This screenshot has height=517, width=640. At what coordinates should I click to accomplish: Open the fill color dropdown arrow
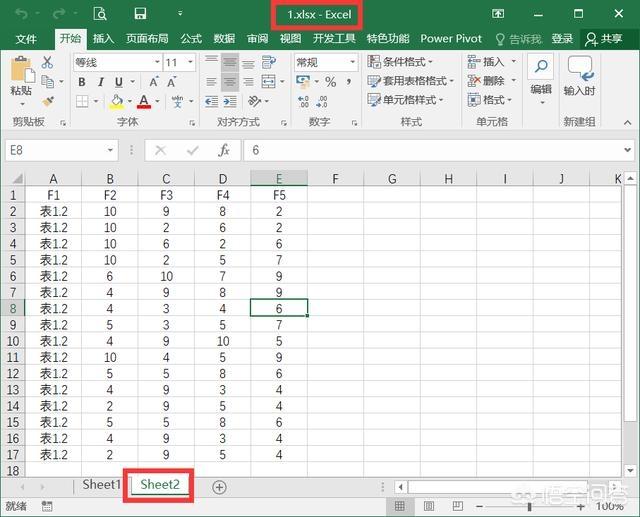coord(130,101)
